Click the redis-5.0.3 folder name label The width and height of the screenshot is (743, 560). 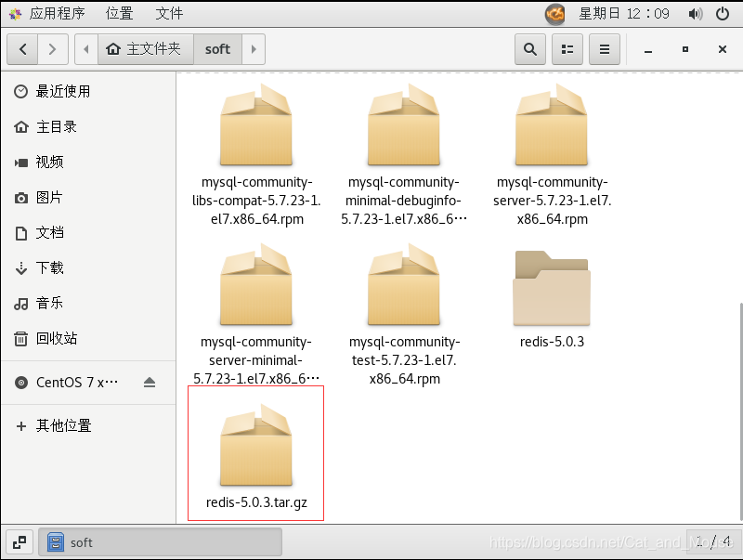pos(552,342)
